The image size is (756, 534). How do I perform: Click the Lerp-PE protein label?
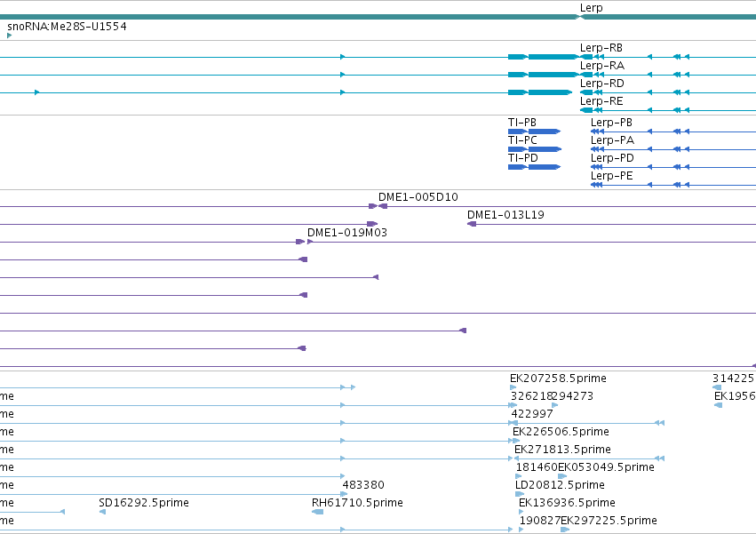click(x=612, y=176)
